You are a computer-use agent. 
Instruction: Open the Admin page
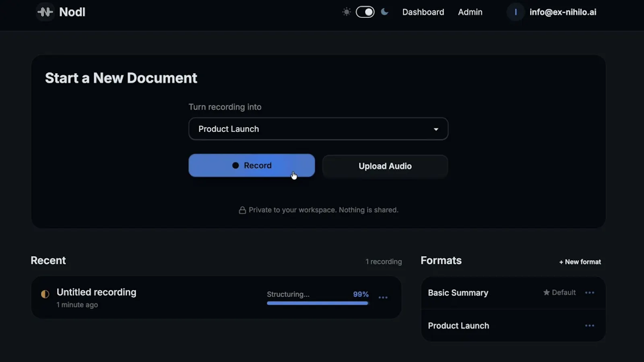point(470,12)
